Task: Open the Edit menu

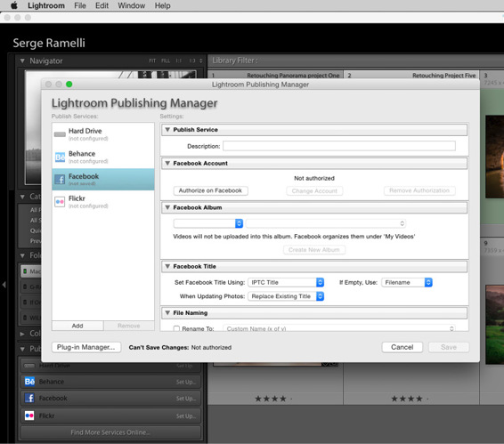Action: (x=102, y=5)
